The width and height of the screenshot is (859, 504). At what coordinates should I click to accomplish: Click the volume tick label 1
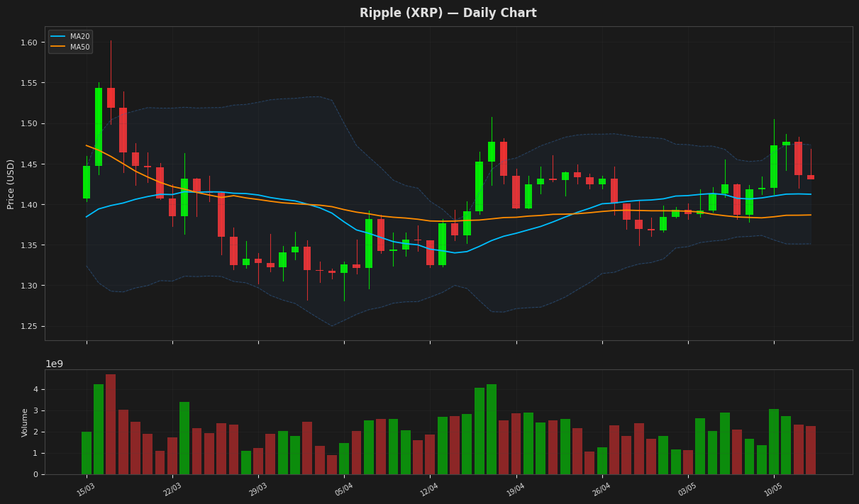point(34,453)
